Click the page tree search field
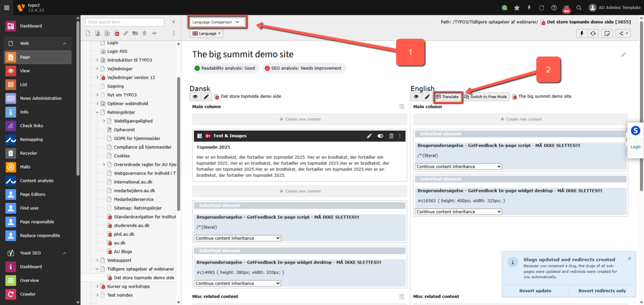 click(125, 22)
